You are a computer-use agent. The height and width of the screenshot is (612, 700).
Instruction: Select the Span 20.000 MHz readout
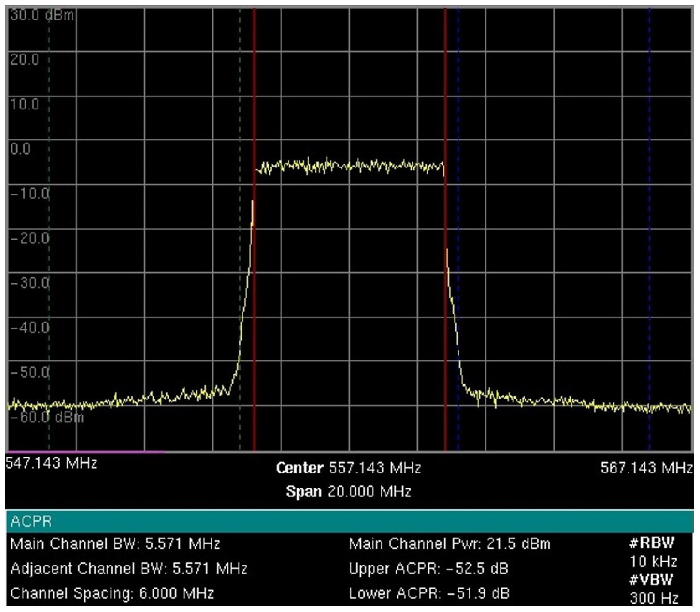pyautogui.click(x=348, y=492)
